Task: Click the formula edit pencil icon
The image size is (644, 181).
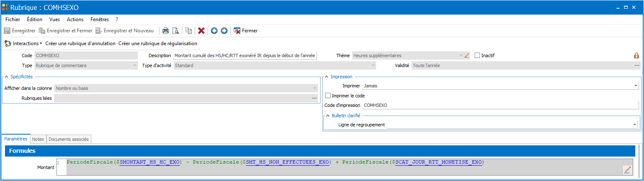Action: pyautogui.click(x=627, y=169)
